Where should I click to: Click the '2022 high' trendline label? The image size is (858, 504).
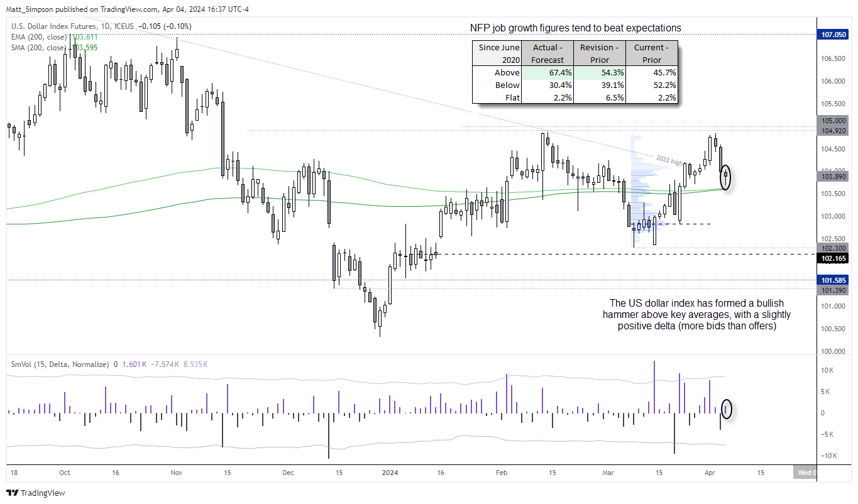[668, 161]
